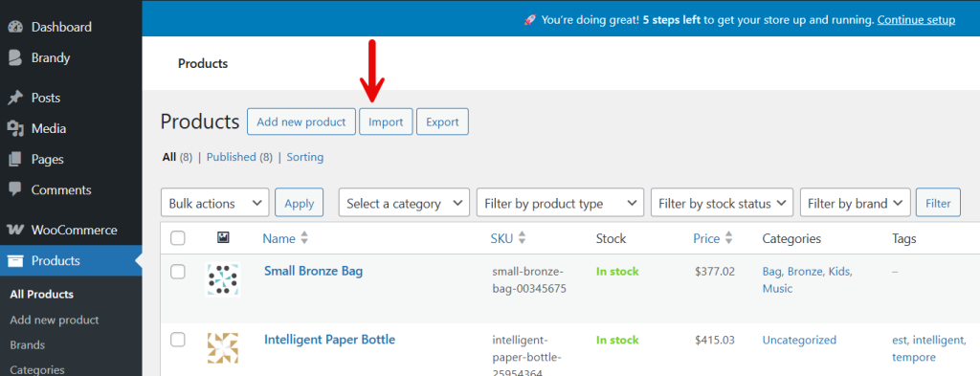Click the Price column sort arrows
The width and height of the screenshot is (980, 376).
point(728,238)
